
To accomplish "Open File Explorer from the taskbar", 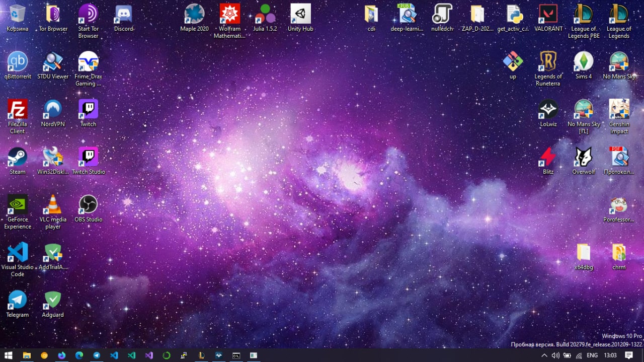I will (26, 355).
